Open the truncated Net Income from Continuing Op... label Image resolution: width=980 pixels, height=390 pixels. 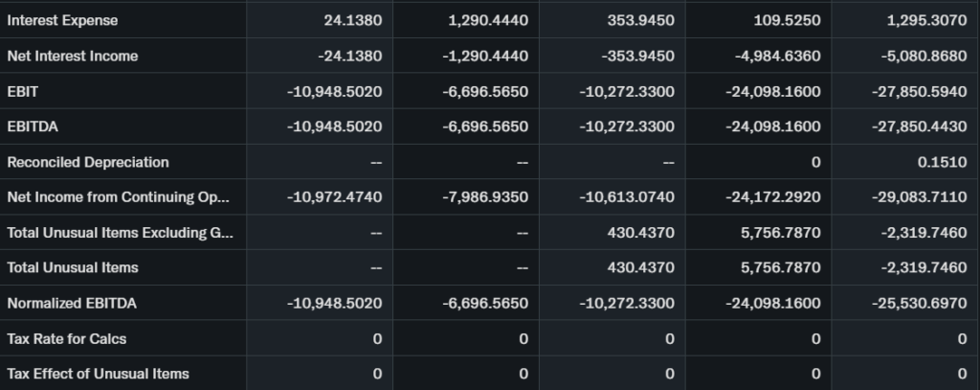[119, 197]
